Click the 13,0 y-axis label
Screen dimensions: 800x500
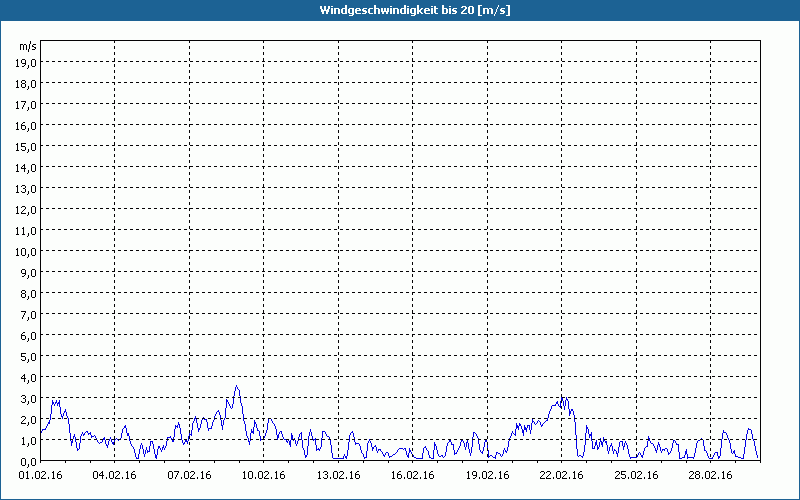coord(26,189)
